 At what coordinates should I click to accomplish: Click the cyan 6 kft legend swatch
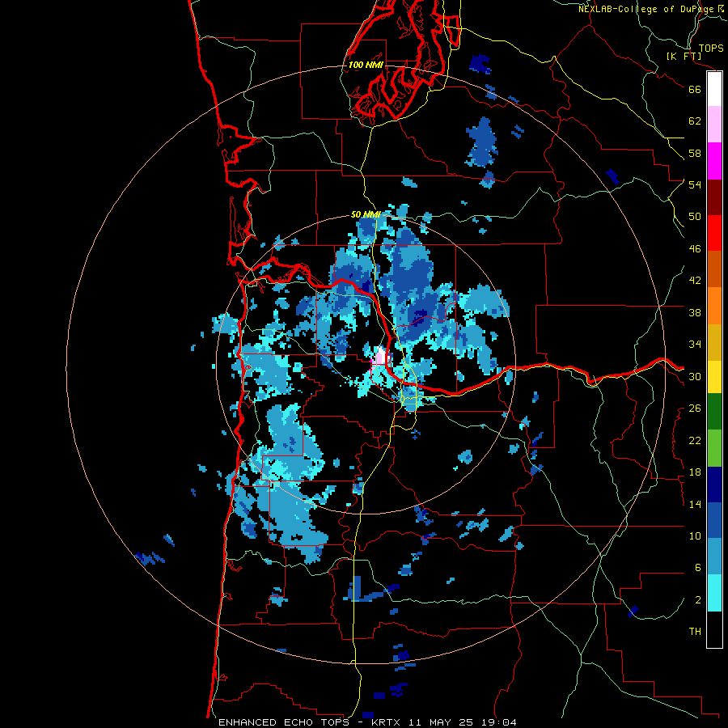click(714, 593)
